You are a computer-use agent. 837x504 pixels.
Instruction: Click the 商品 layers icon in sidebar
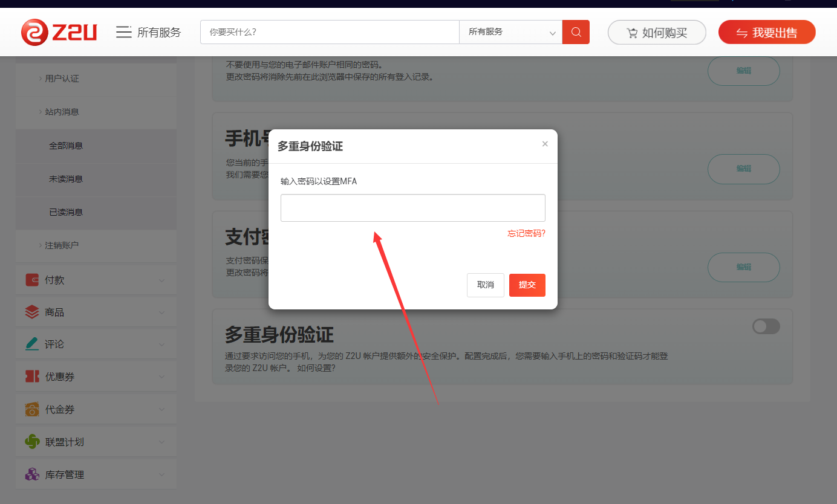click(32, 312)
